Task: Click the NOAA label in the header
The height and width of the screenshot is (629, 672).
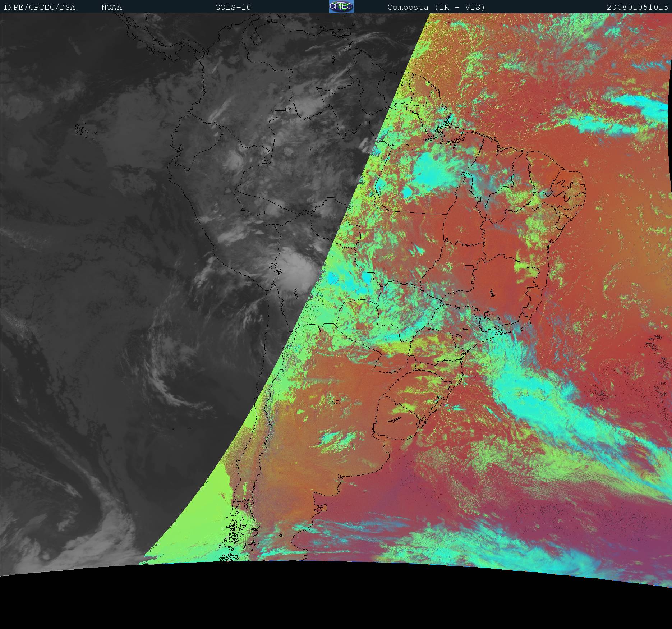Action: [111, 7]
